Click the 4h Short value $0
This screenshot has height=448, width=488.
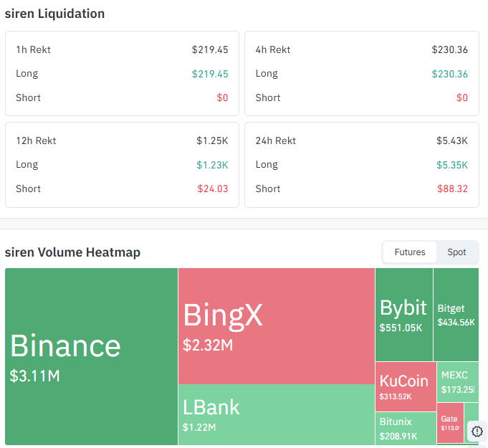[462, 97]
